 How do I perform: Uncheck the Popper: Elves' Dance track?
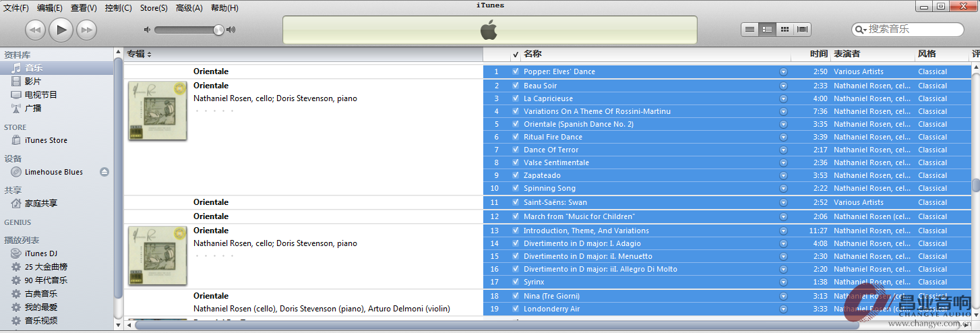(516, 71)
